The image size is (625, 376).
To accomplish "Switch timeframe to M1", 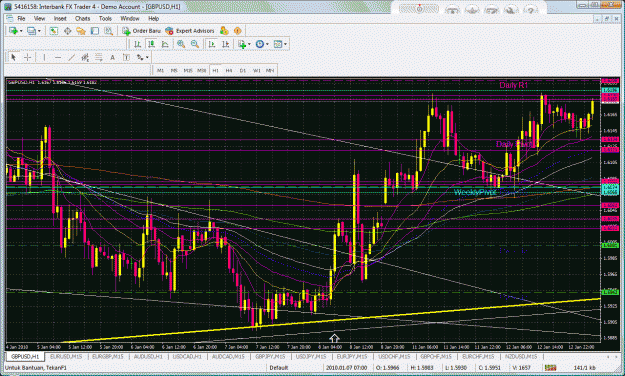I will 160,71.
